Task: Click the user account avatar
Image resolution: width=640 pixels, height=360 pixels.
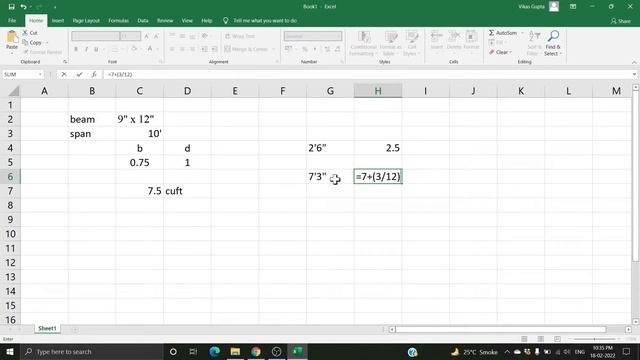Action: [x=554, y=7]
